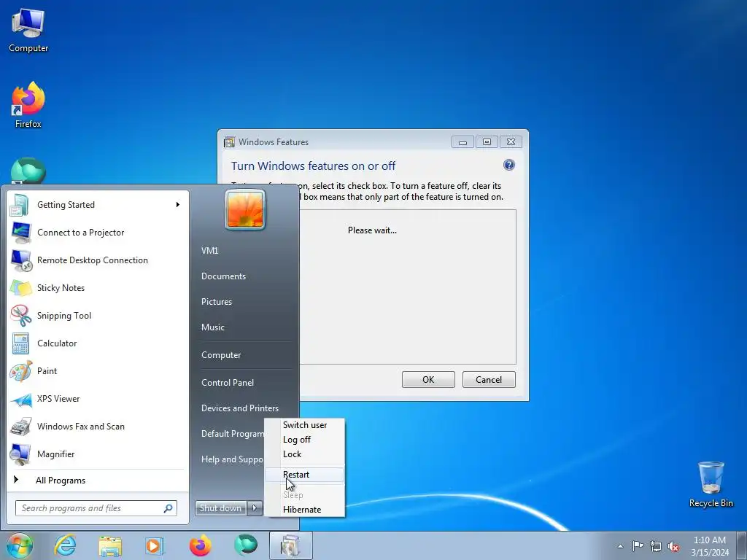This screenshot has height=560, width=747.
Task: Click the XPS Viewer icon
Action: click(x=20, y=399)
